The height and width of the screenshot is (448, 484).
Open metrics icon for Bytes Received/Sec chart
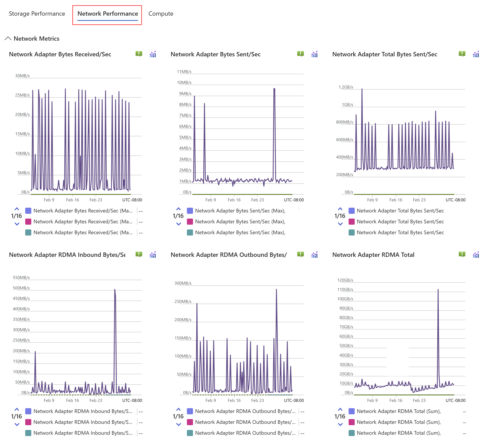pos(153,54)
